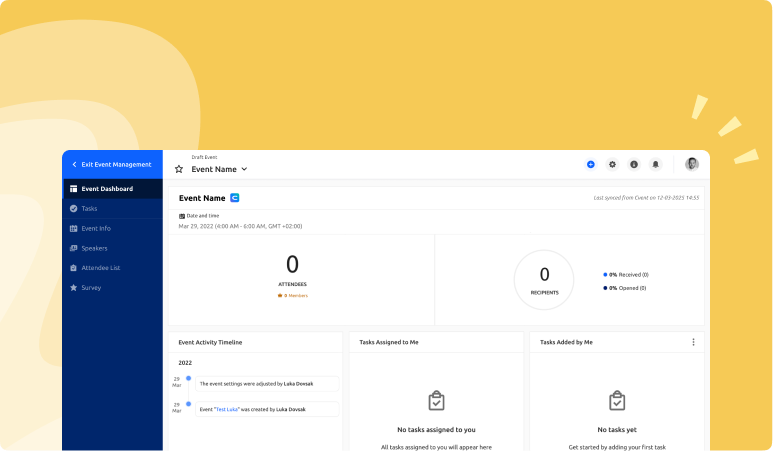This screenshot has height=451, width=773.
Task: Open the user profile avatar
Action: 691,164
